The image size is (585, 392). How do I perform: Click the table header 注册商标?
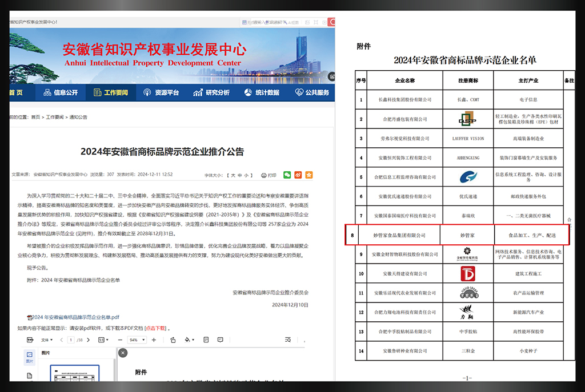pos(468,80)
